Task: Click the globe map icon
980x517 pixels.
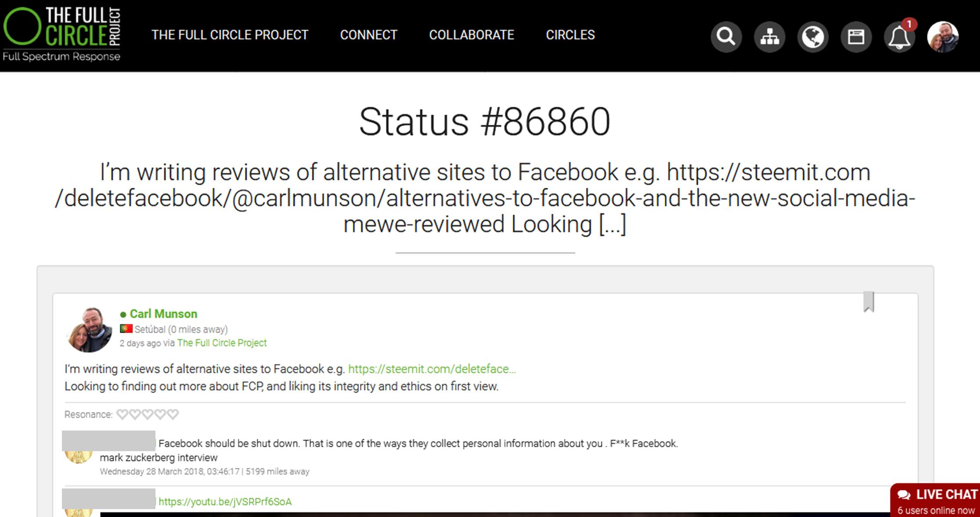Action: pyautogui.click(x=813, y=37)
